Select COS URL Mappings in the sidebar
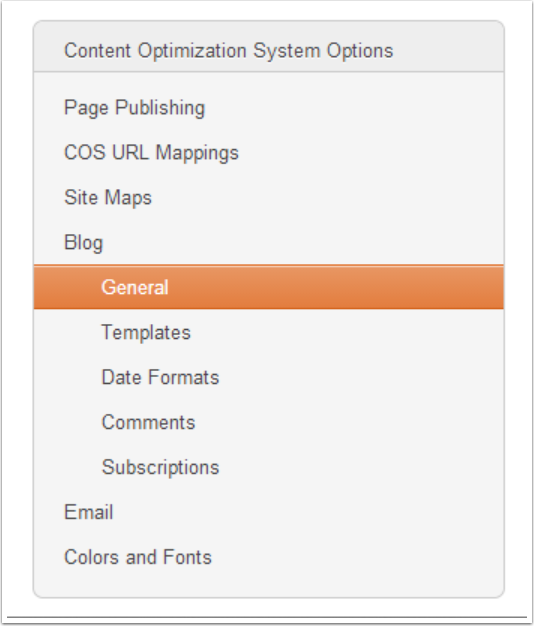 pyautogui.click(x=151, y=153)
